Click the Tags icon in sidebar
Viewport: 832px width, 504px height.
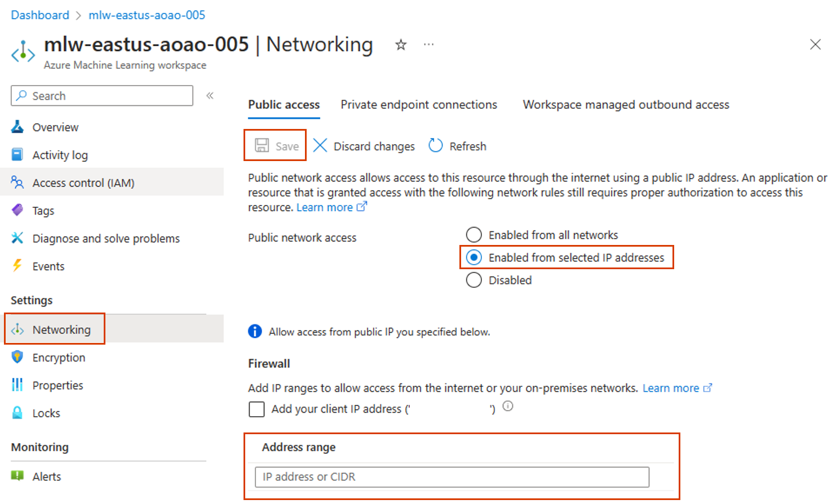click(x=17, y=211)
